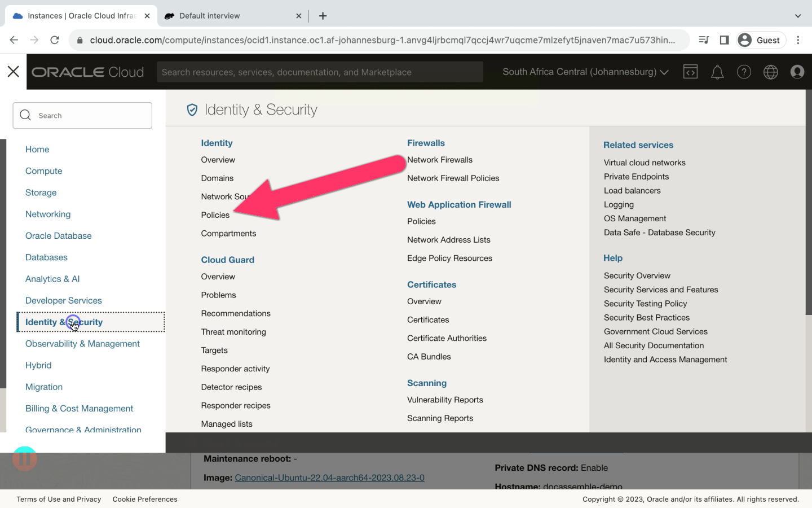This screenshot has height=508, width=812.
Task: Click the site lock icon in address bar
Action: coord(80,40)
